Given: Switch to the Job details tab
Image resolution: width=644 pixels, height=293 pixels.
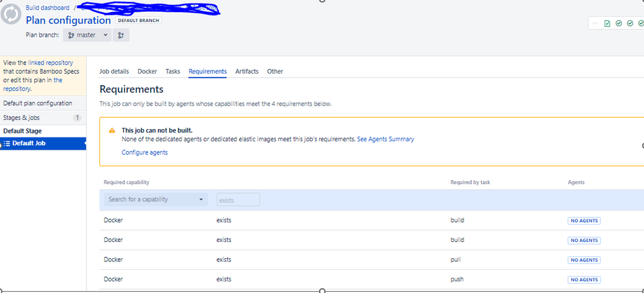Looking at the screenshot, I should (114, 72).
